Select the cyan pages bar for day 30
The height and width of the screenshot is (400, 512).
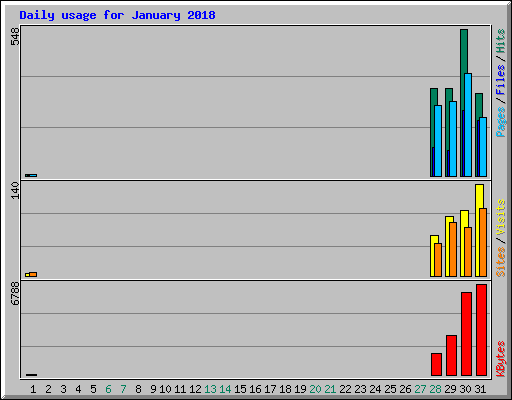[x=468, y=125]
